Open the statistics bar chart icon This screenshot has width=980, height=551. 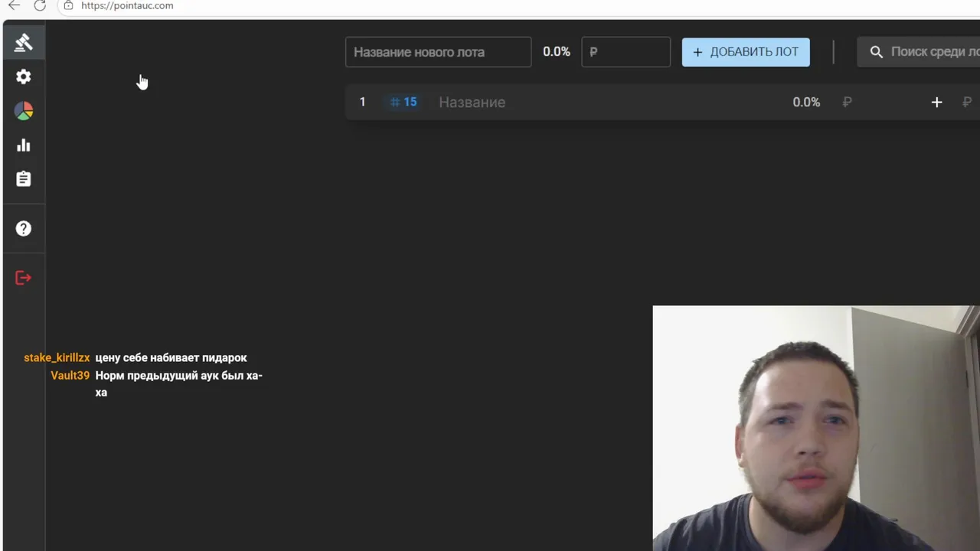tap(24, 145)
